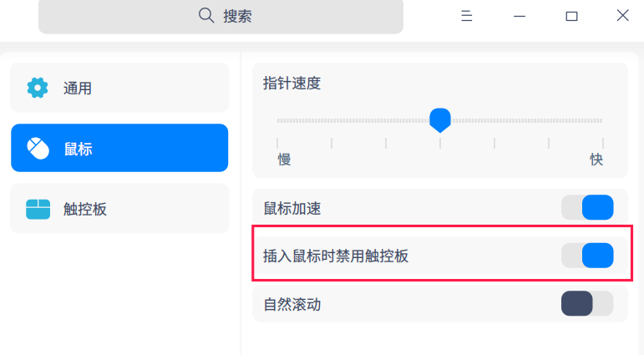
Task: Disable 插入鼠标时禁用触控板 switch
Action: pyautogui.click(x=587, y=256)
